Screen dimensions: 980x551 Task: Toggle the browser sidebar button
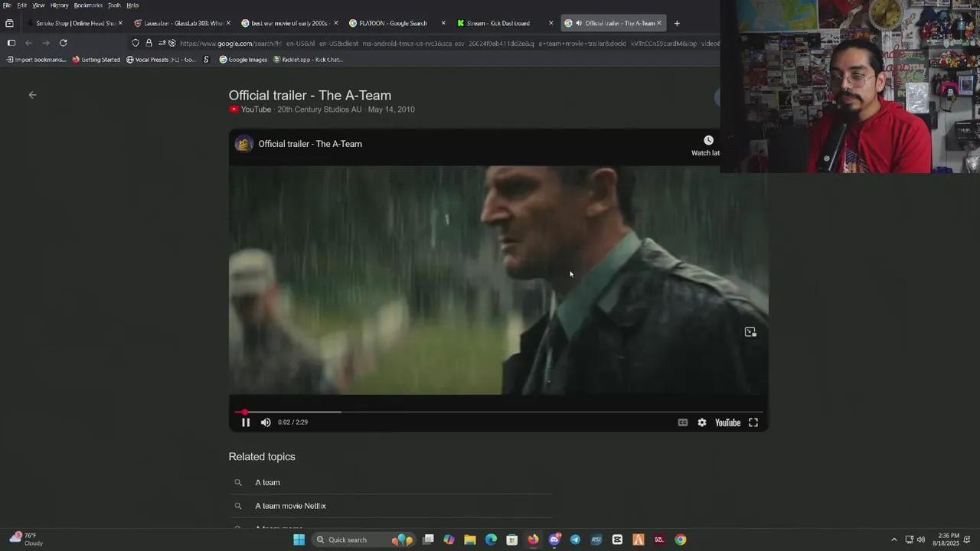(11, 43)
